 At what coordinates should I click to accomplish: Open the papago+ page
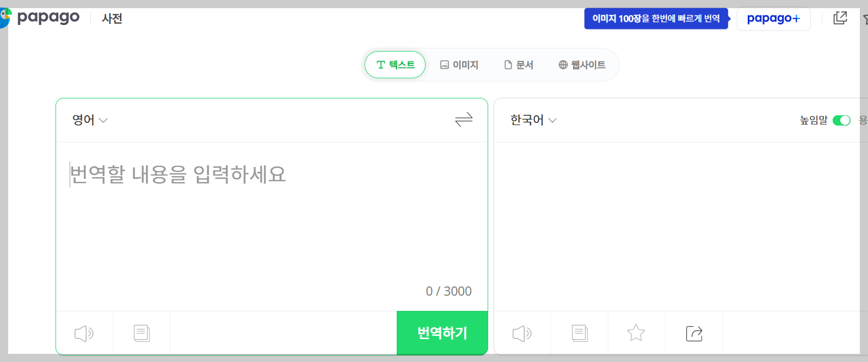(x=773, y=18)
